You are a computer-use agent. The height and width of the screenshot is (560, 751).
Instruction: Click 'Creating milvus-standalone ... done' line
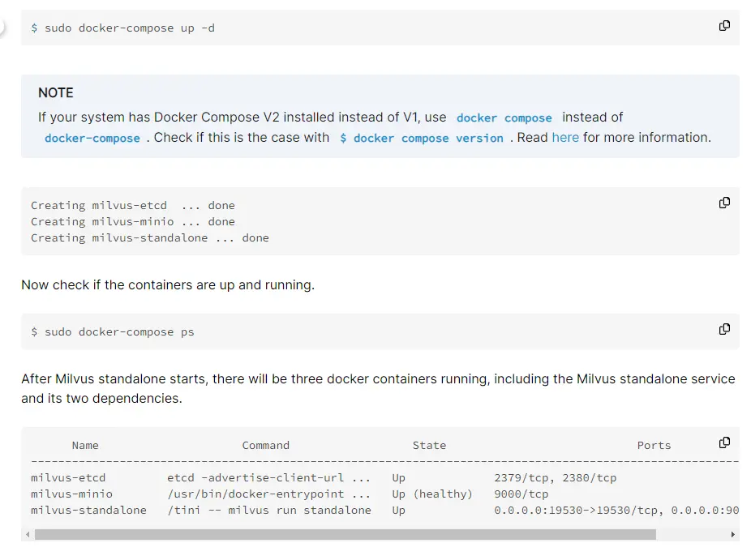[x=150, y=238]
